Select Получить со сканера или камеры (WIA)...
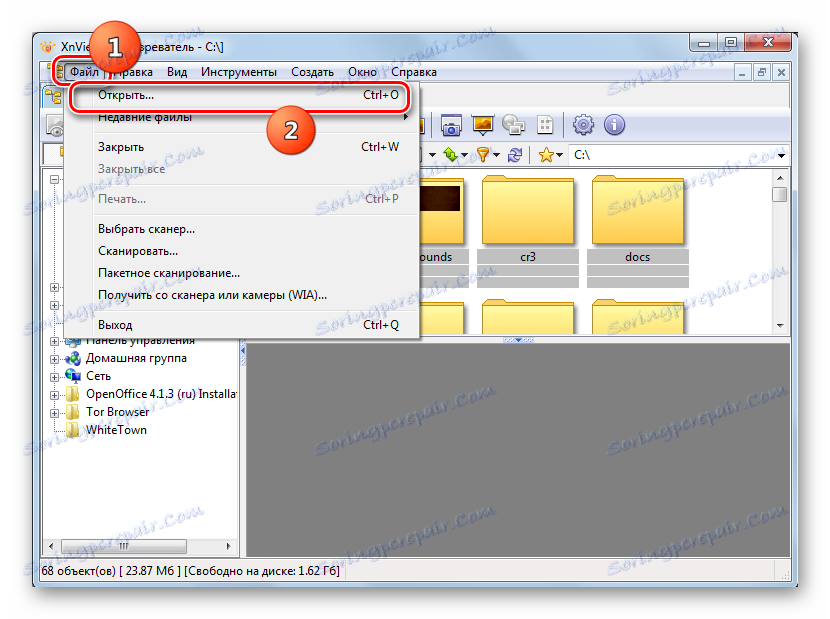The width and height of the screenshot is (830, 619). pos(241,295)
